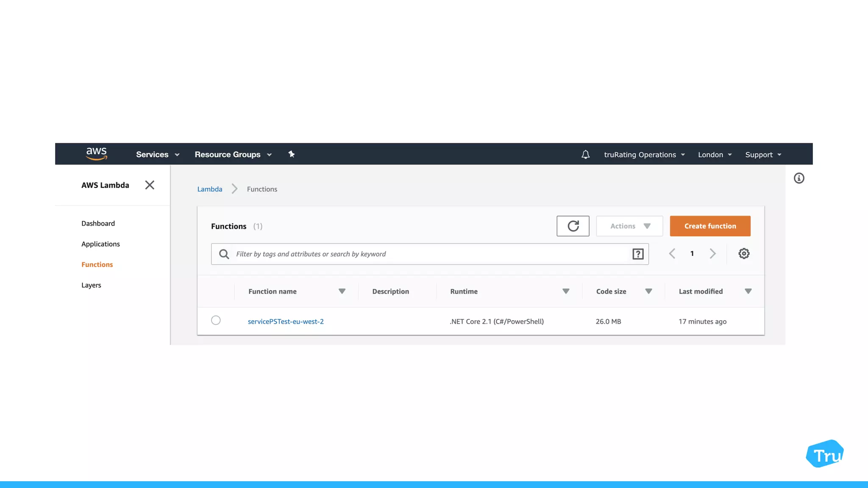The width and height of the screenshot is (868, 488).
Task: Close the AWS Lambda sidebar panel
Action: point(150,185)
